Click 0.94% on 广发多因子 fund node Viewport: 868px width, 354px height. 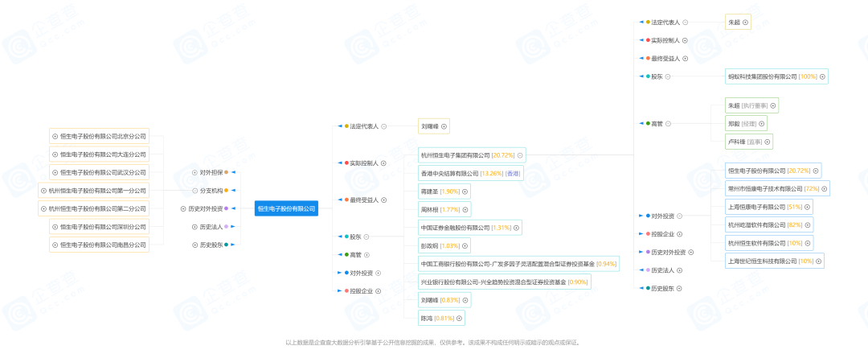(607, 264)
